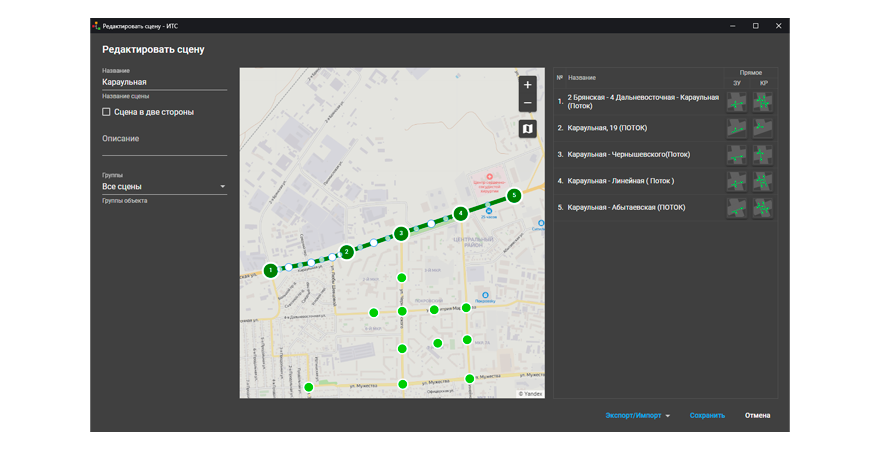Open the map layer switcher icon
Viewport: 880px width, 450px height.
[528, 129]
